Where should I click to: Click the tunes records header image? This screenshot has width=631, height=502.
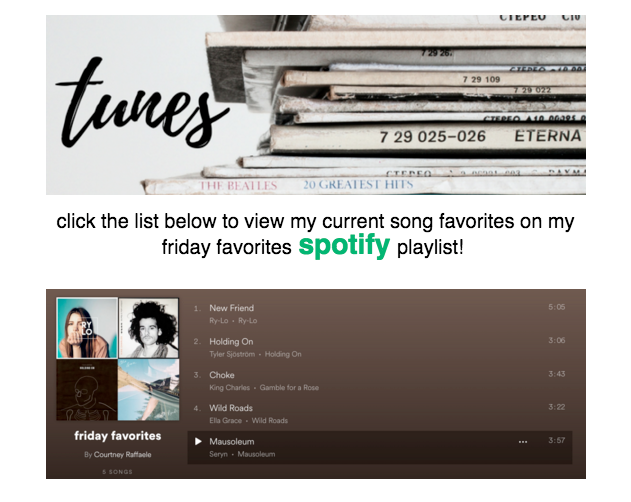316,105
